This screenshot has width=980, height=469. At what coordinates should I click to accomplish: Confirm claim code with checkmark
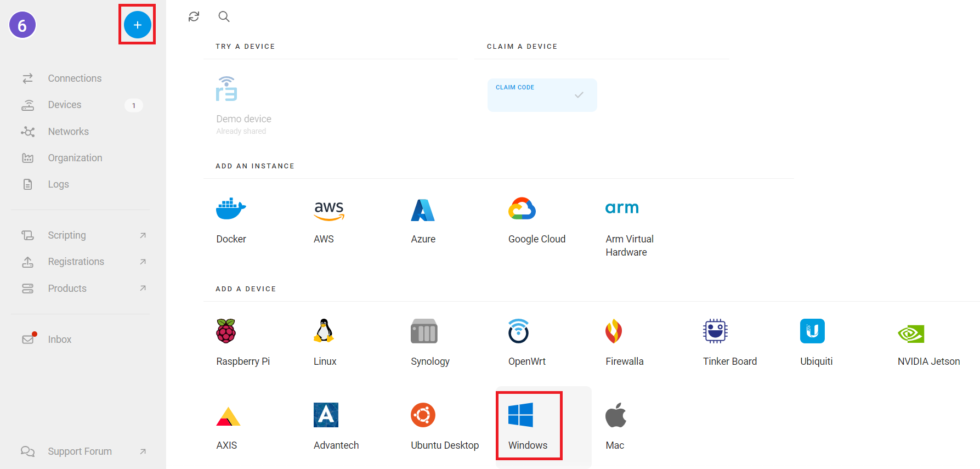point(579,95)
